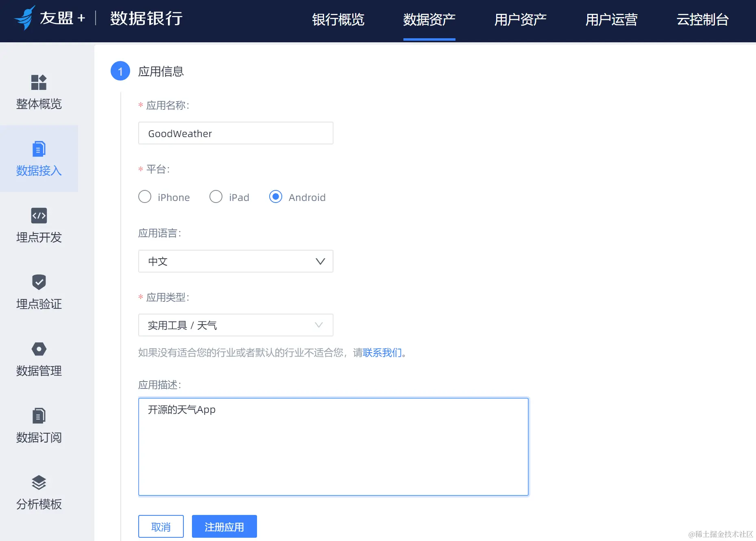Expand the 实用工具/天气 category selector
The width and height of the screenshot is (756, 541).
[x=318, y=325]
